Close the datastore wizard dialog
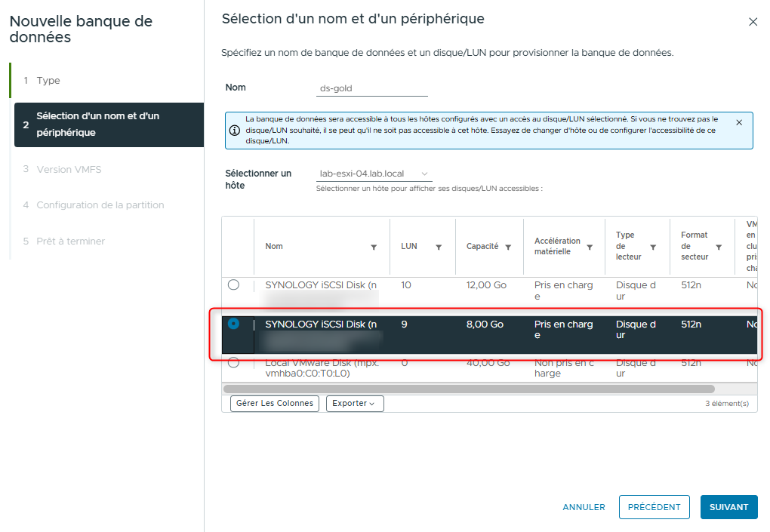This screenshot has width=770, height=532. [753, 22]
